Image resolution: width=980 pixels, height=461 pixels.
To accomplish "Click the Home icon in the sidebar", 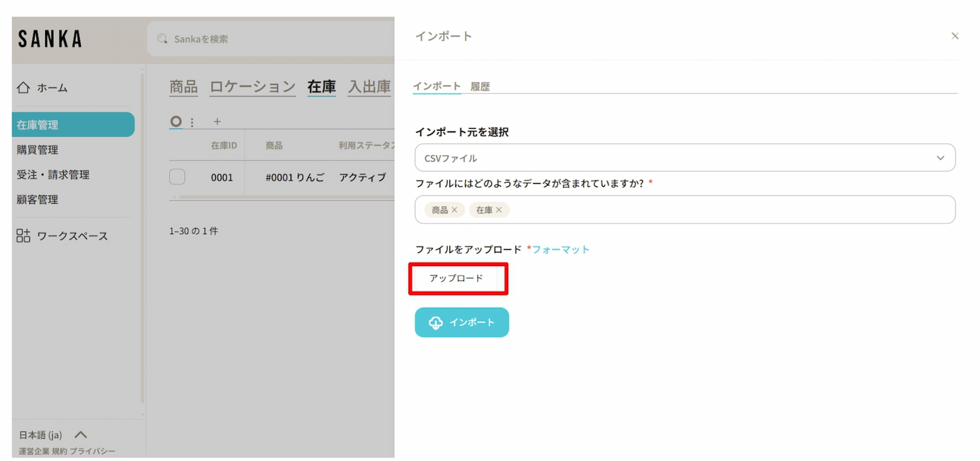I will pos(24,88).
